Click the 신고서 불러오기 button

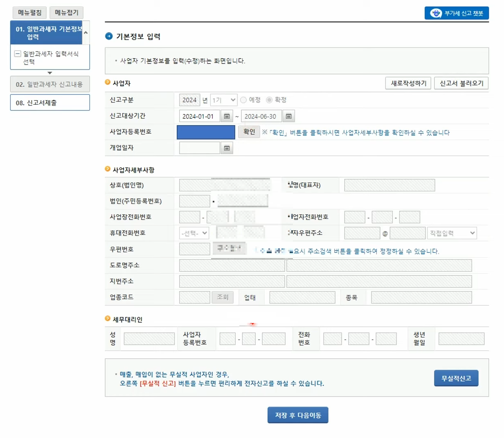coord(461,83)
